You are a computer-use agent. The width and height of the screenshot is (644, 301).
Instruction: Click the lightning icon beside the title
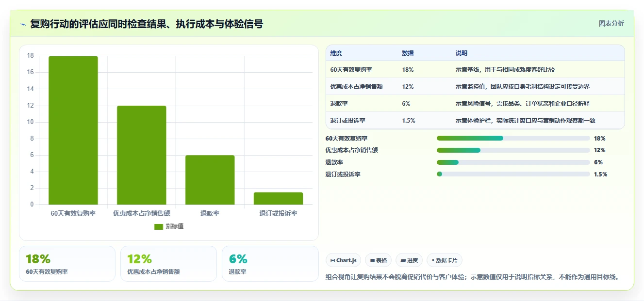[x=23, y=24]
